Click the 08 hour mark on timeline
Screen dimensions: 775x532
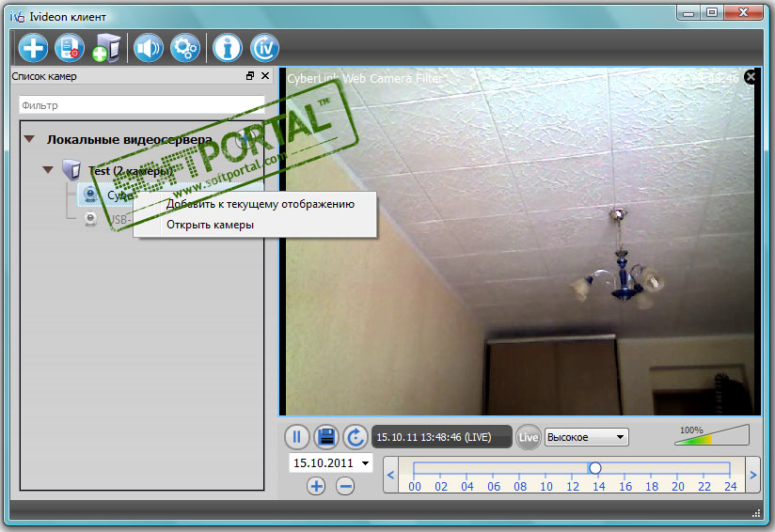520,487
